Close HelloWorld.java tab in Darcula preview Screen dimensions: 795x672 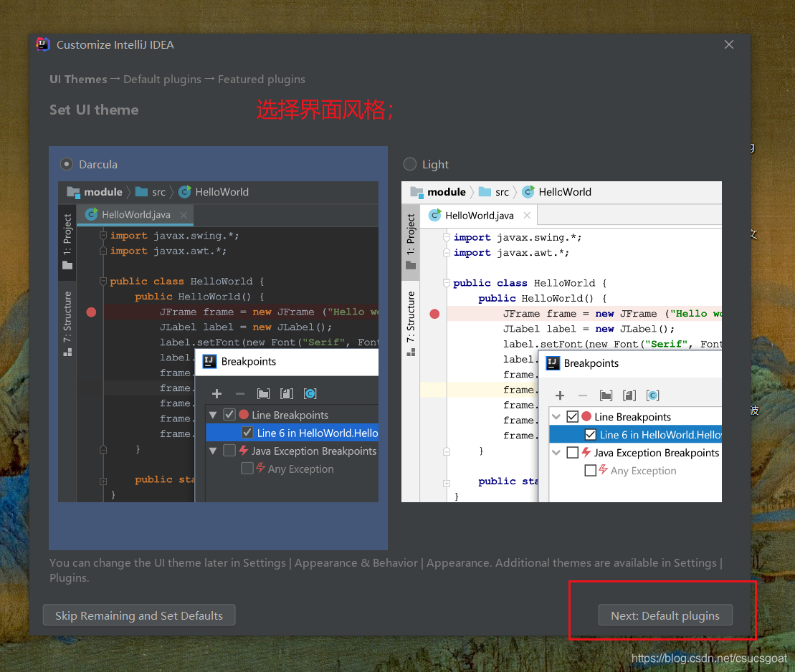point(184,215)
